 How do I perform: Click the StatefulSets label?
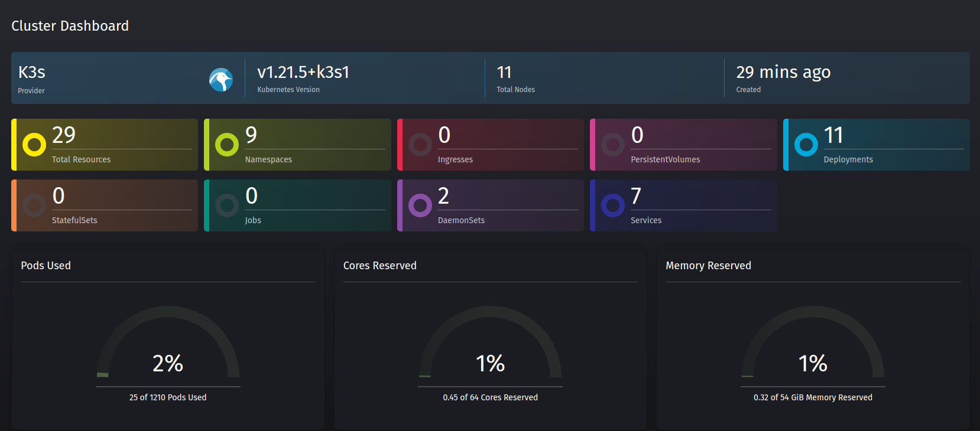74,220
